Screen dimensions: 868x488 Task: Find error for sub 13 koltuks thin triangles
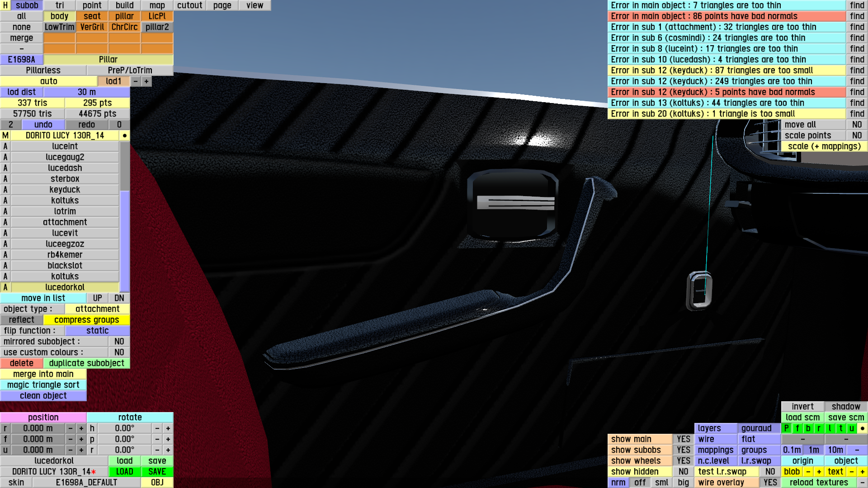pos(857,103)
